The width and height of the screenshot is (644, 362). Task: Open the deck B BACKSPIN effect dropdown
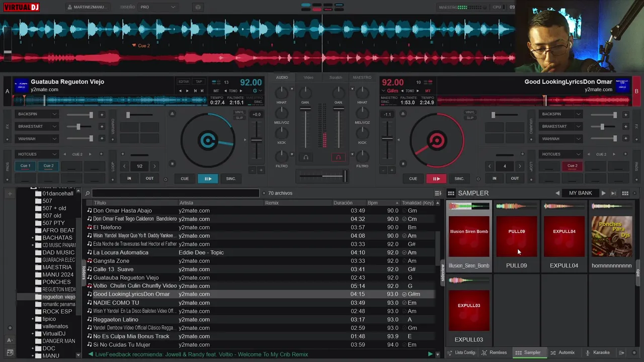560,114
